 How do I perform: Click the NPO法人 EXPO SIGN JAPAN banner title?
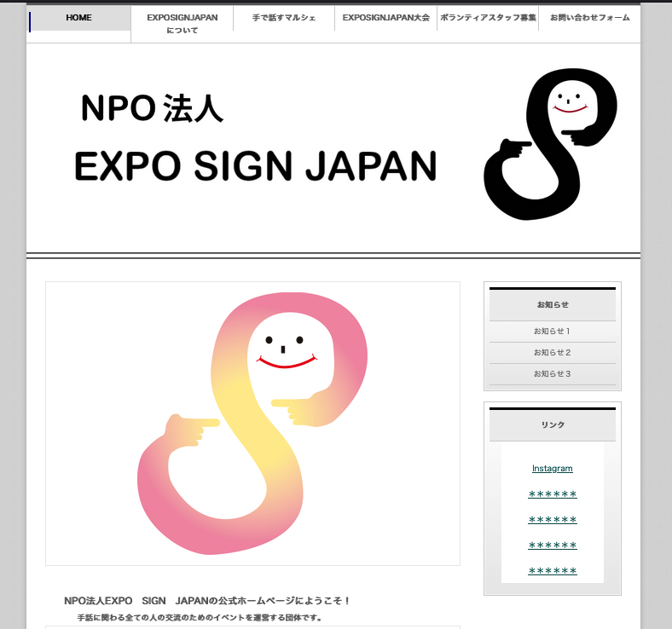tap(255, 138)
